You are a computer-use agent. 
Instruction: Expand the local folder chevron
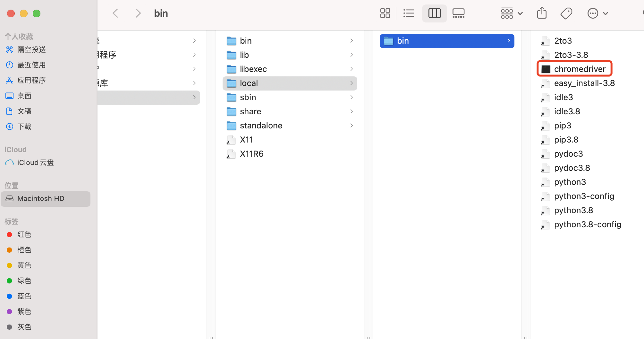pyautogui.click(x=351, y=83)
